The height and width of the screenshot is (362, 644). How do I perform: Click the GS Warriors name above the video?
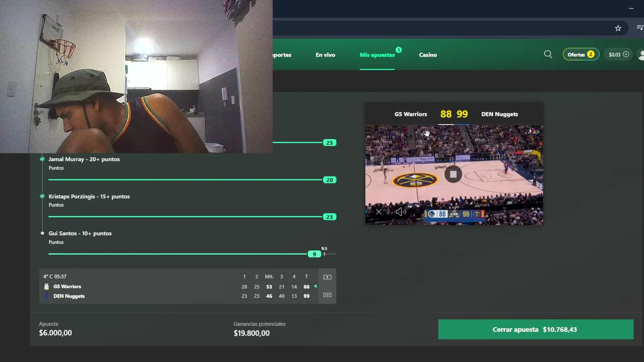click(x=411, y=114)
